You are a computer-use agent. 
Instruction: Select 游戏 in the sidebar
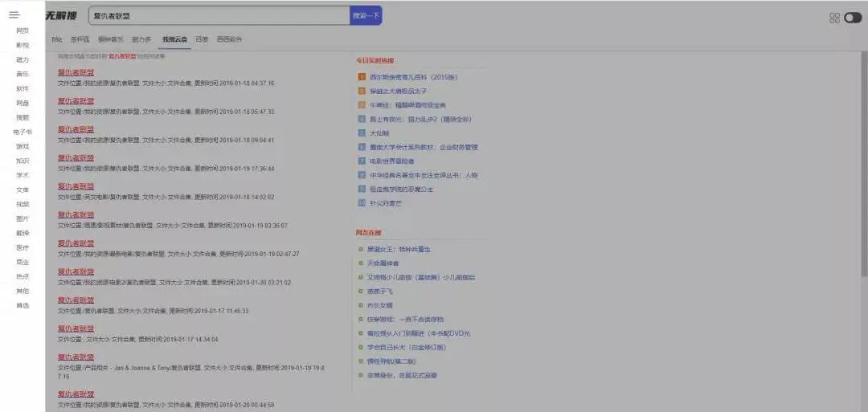click(x=23, y=146)
